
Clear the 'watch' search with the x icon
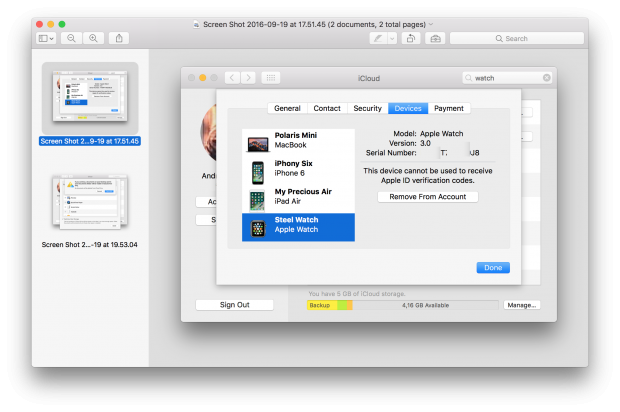(x=546, y=77)
